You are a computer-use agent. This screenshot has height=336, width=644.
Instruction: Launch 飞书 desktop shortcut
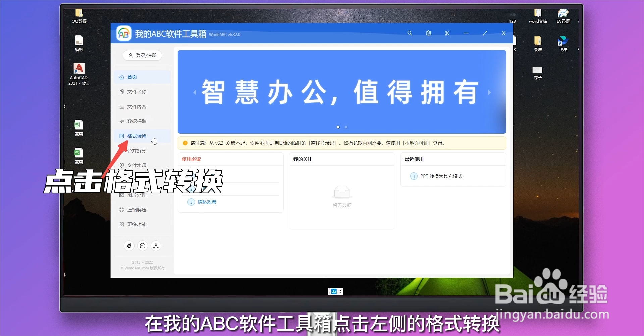(x=563, y=44)
